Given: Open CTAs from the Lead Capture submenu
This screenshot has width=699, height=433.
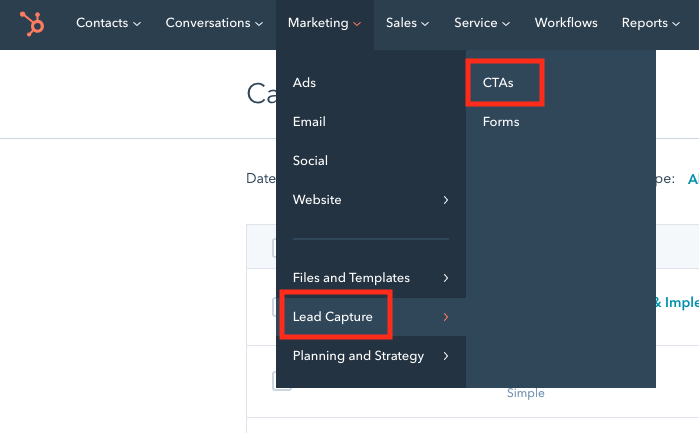Looking at the screenshot, I should click(498, 83).
